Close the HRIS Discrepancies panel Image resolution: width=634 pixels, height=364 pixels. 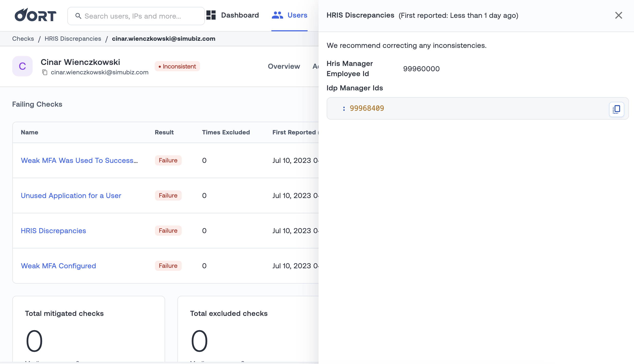618,15
